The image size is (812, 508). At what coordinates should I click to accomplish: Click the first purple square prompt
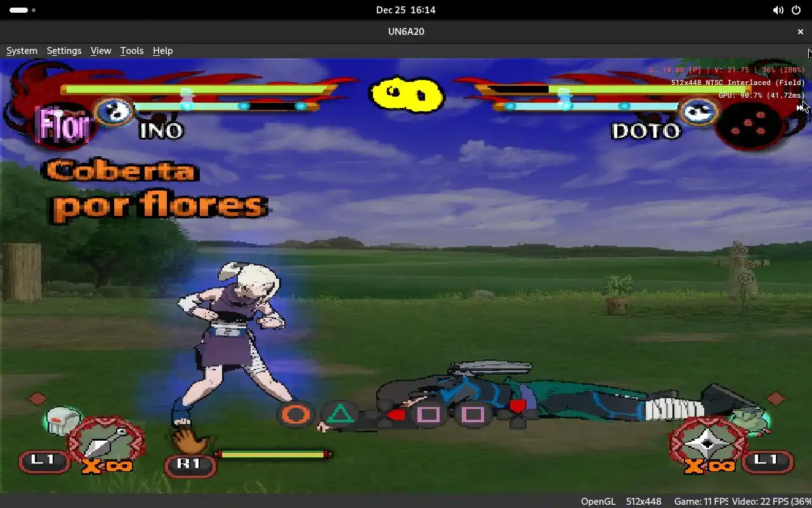(x=429, y=415)
